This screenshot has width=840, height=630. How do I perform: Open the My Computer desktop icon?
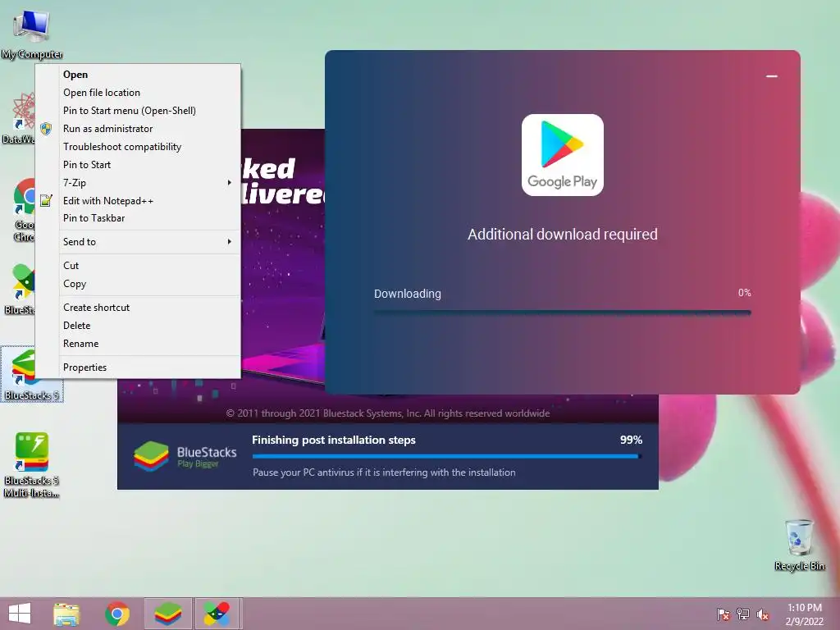31,33
